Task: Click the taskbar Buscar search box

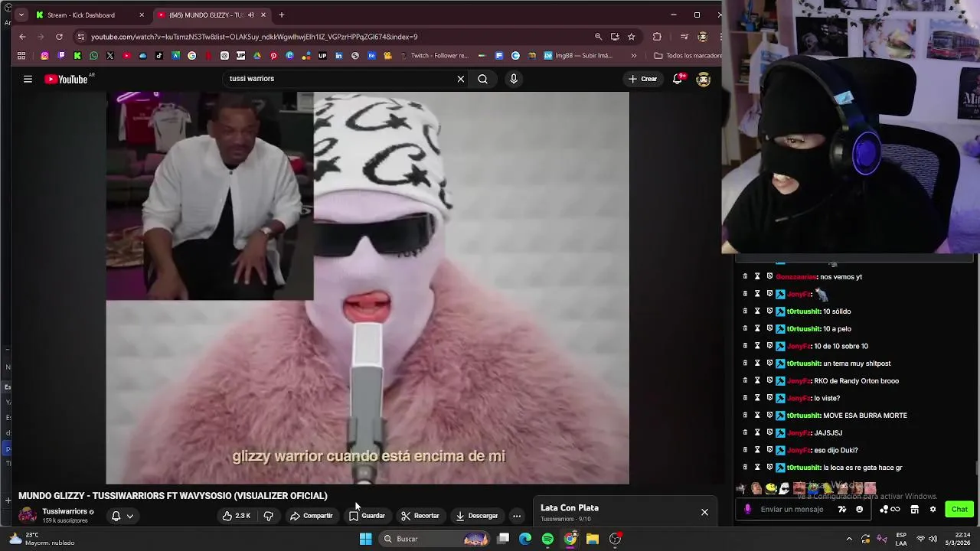Action: 434,539
